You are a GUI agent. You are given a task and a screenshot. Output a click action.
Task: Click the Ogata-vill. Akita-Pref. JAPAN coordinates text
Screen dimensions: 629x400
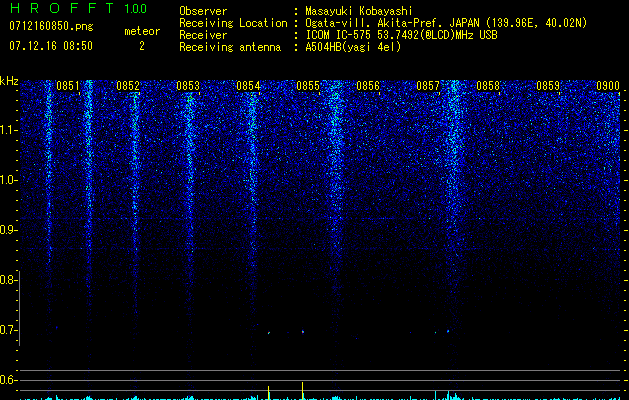[446, 23]
